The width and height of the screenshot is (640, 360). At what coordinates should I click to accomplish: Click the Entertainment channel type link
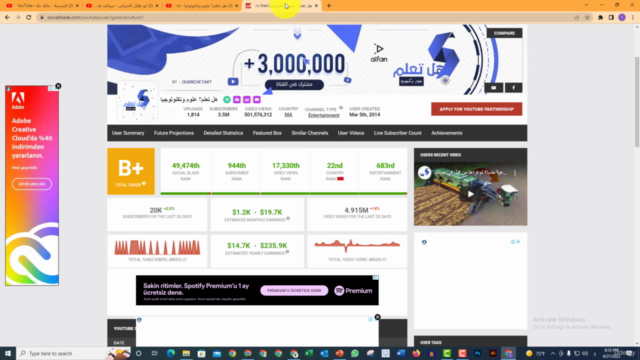324,116
